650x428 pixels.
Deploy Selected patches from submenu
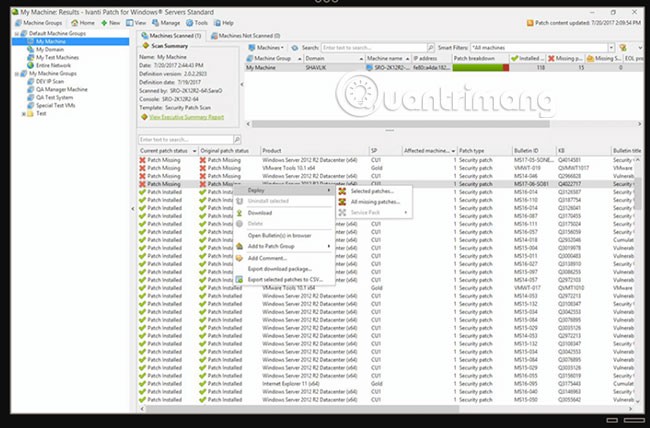click(x=374, y=191)
